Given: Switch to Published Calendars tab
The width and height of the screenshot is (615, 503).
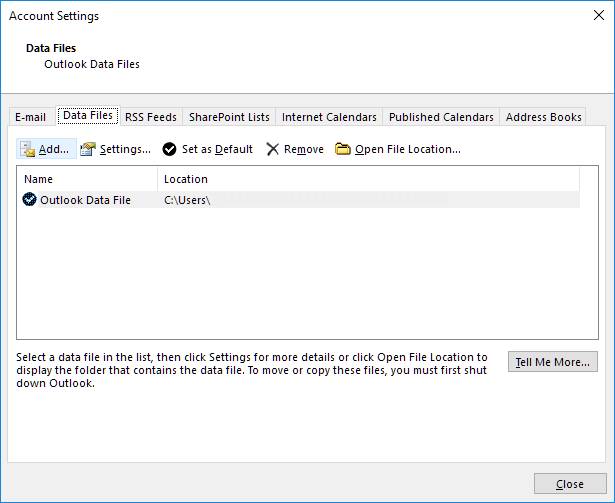Looking at the screenshot, I should point(441,117).
